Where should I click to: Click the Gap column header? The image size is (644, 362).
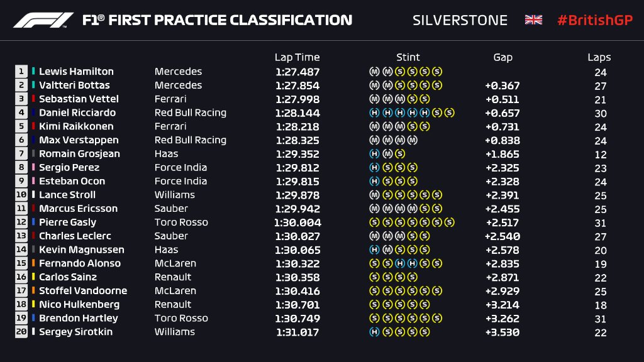click(x=502, y=57)
